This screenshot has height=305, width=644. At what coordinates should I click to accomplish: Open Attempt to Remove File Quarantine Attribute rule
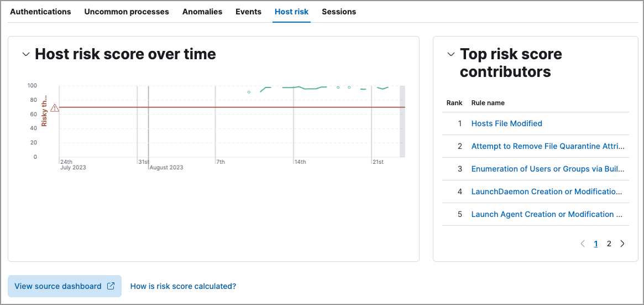coord(548,146)
